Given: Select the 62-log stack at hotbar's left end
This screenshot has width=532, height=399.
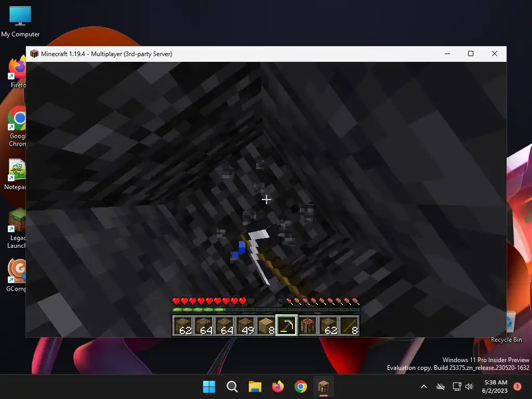Looking at the screenshot, I should [x=183, y=325].
